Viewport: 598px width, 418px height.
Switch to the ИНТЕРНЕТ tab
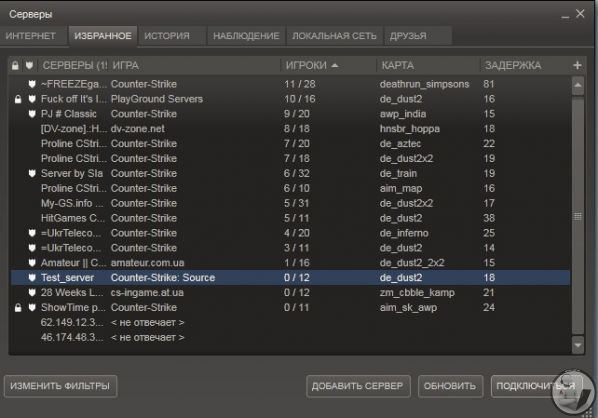31,36
